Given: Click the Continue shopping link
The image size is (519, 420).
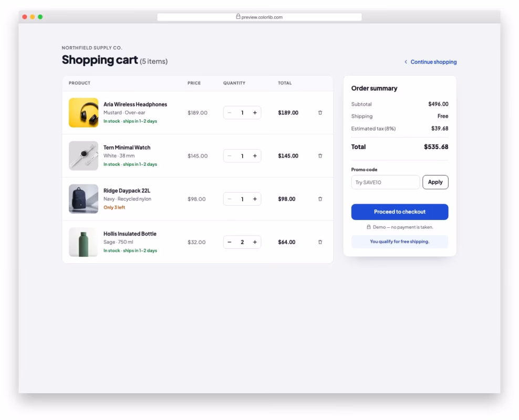Looking at the screenshot, I should (x=430, y=62).
